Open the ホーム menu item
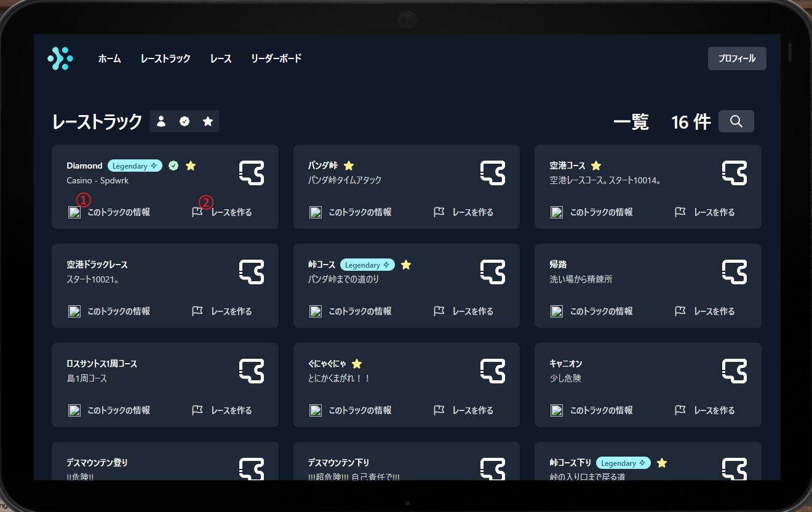The width and height of the screenshot is (812, 512). click(x=109, y=58)
